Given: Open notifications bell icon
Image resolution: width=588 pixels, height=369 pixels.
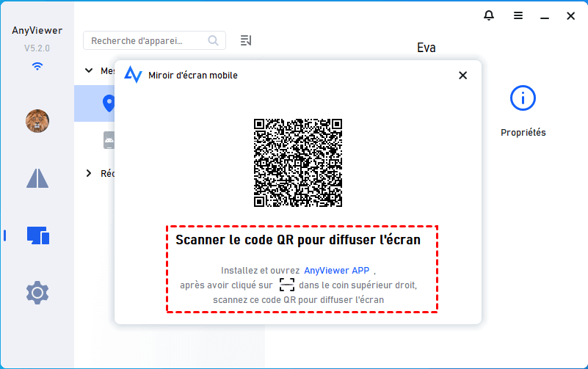Looking at the screenshot, I should tap(489, 15).
